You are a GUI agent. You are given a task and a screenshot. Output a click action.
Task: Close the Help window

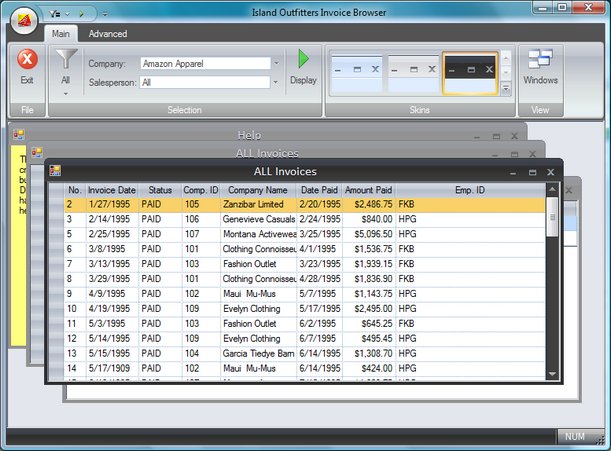pos(514,136)
